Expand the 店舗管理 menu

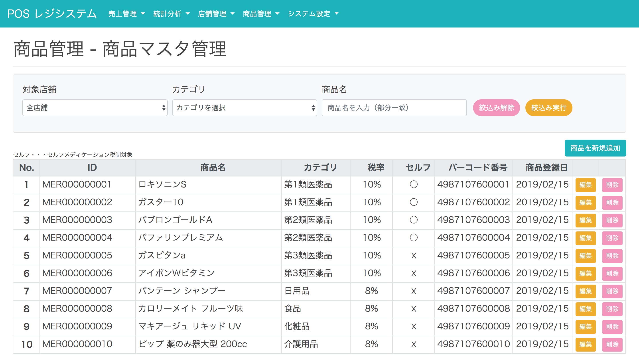pos(216,14)
